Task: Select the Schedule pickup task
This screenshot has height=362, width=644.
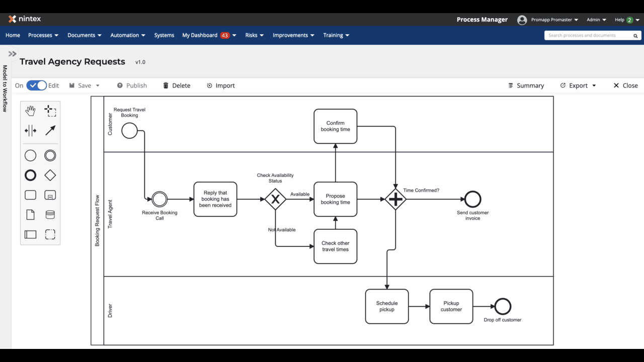Action: pos(387,307)
